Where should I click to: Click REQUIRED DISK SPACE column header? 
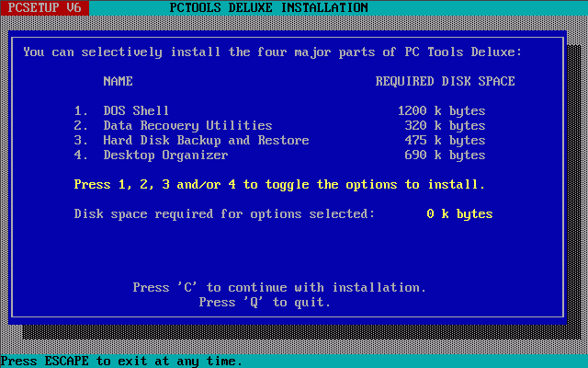tap(445, 81)
